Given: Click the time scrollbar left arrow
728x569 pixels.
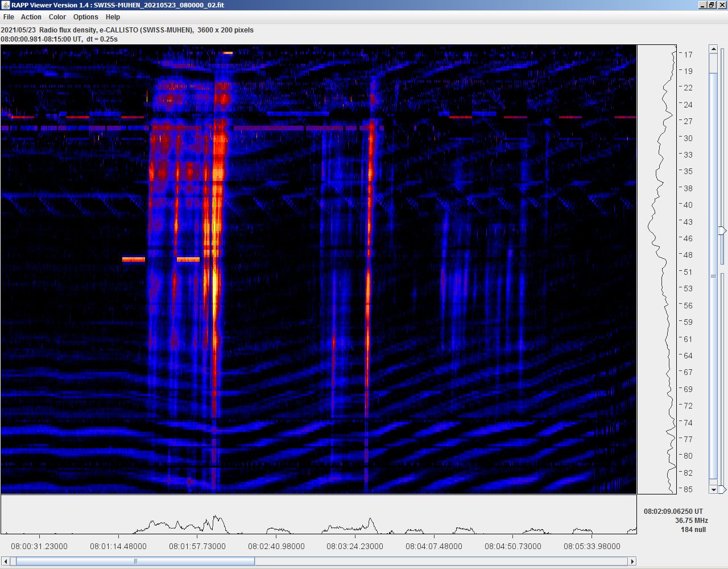Looking at the screenshot, I should point(6,561).
